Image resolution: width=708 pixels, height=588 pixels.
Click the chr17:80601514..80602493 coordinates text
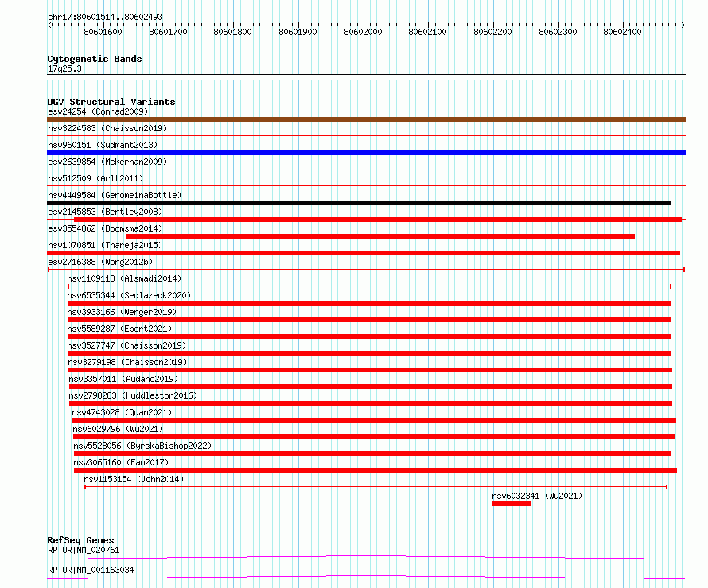coord(105,17)
